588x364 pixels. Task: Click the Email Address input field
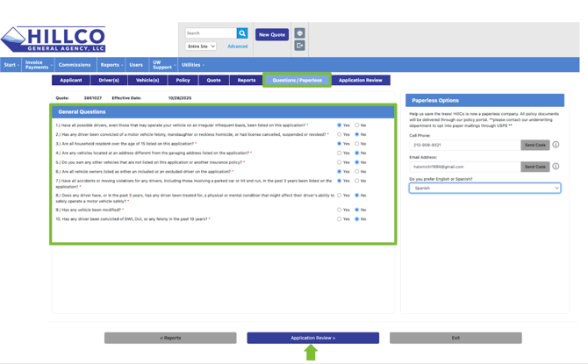pyautogui.click(x=463, y=166)
